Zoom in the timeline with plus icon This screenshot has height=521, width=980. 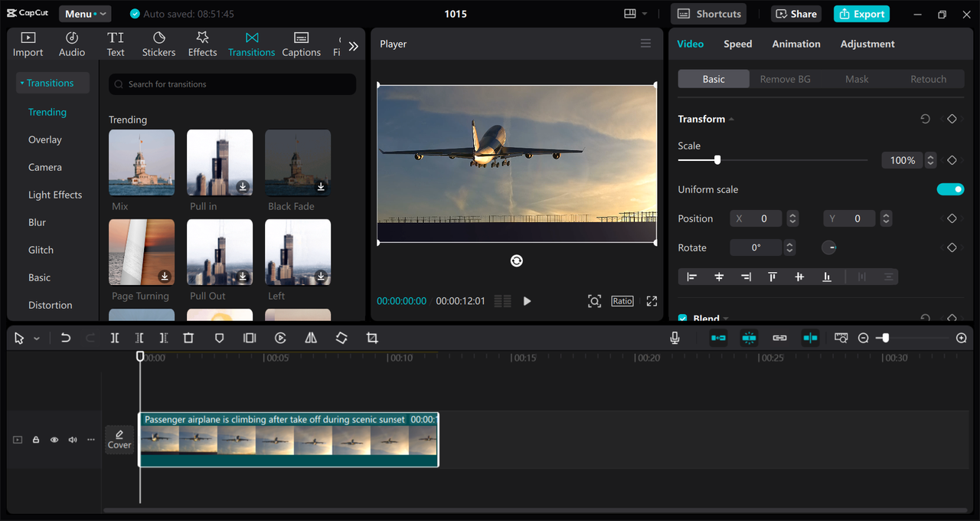(x=962, y=338)
